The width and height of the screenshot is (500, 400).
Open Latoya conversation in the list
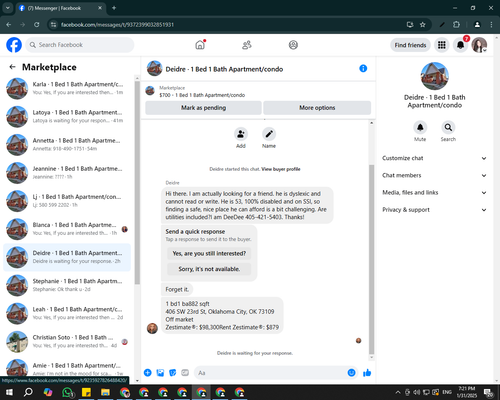coord(67,116)
